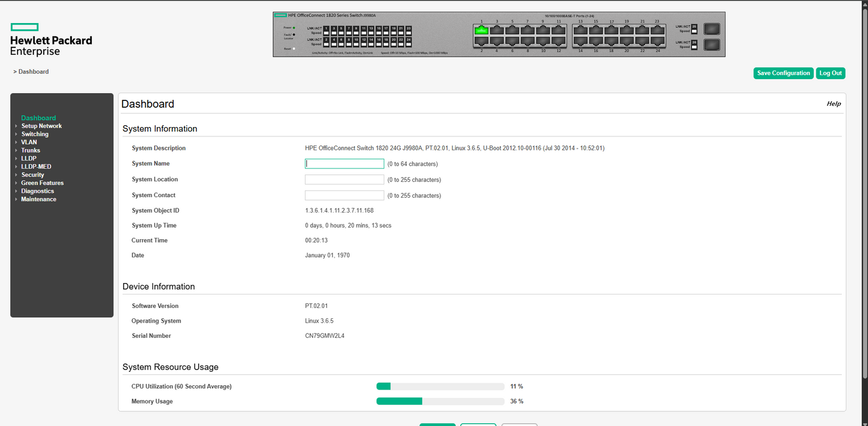Click the Hewlett Packard Enterprise logo
The image size is (868, 426).
[x=51, y=38]
